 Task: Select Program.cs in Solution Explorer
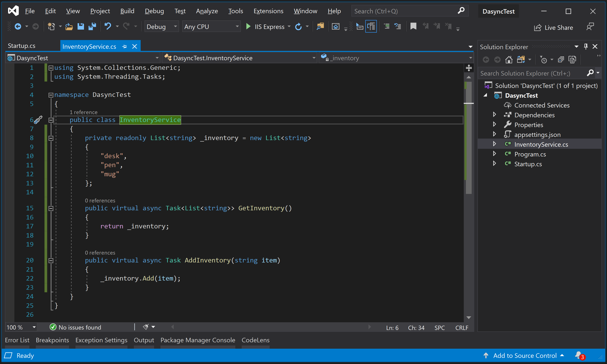pos(530,154)
